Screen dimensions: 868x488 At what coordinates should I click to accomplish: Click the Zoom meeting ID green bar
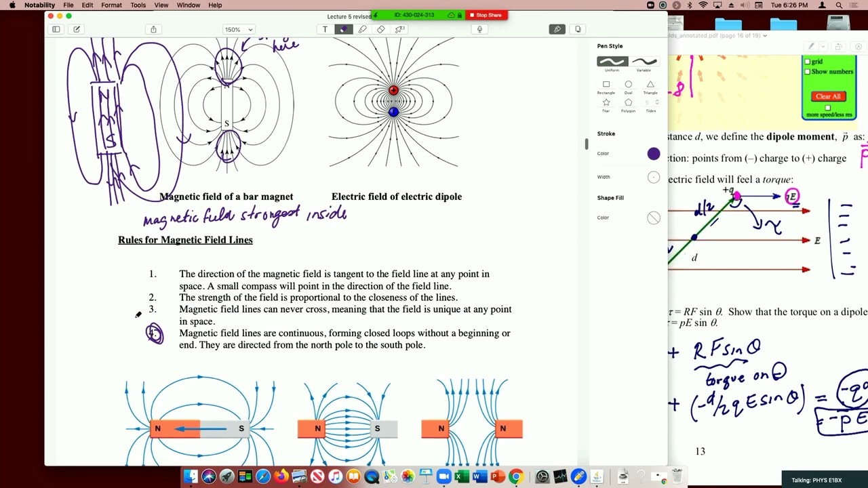tap(418, 15)
